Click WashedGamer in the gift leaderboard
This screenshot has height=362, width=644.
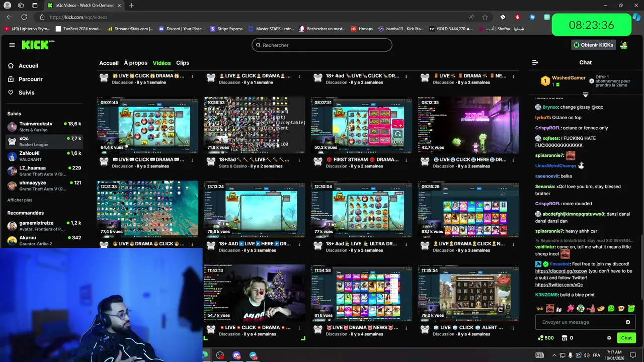coord(569,78)
